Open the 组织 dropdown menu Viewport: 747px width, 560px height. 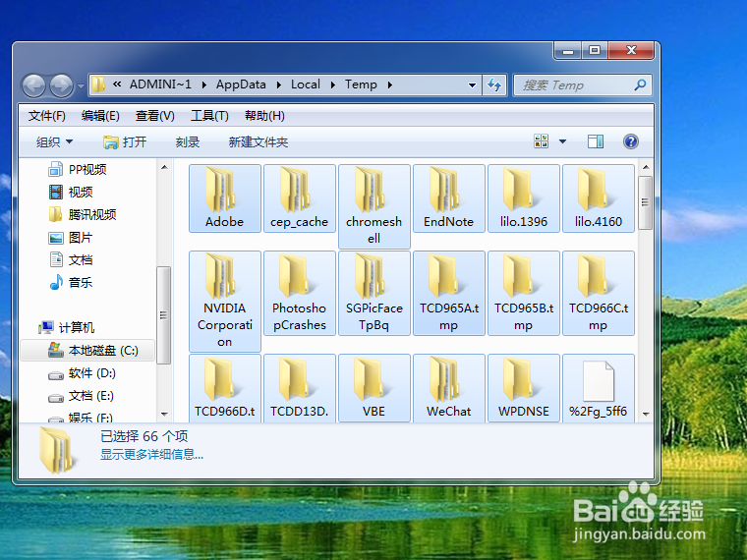(x=54, y=141)
